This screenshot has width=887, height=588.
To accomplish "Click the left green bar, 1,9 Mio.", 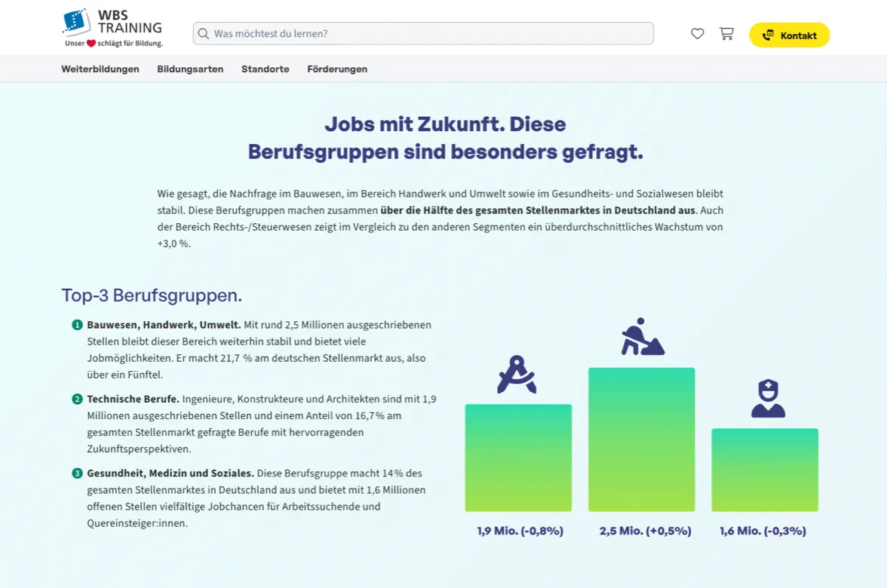I will (x=518, y=458).
